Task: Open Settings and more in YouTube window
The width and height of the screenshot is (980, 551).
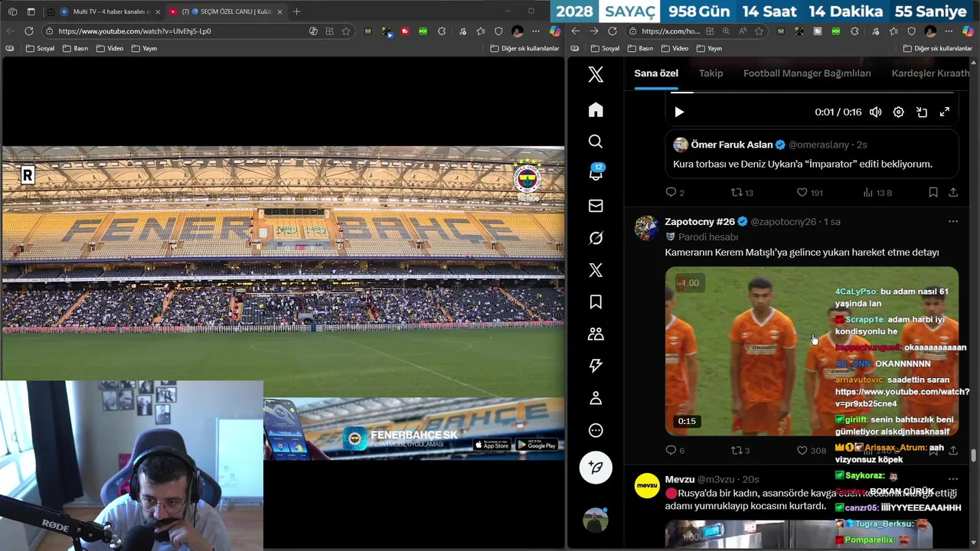Action: (x=535, y=31)
